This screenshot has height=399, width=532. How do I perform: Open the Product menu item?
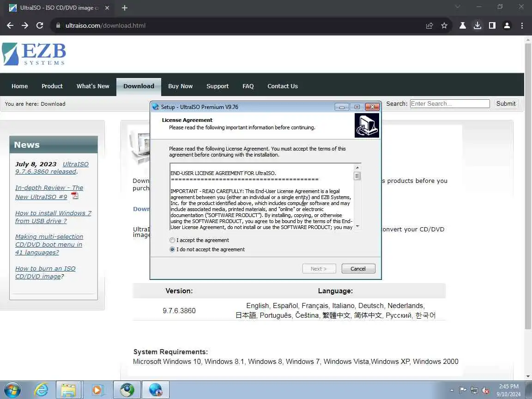click(52, 86)
